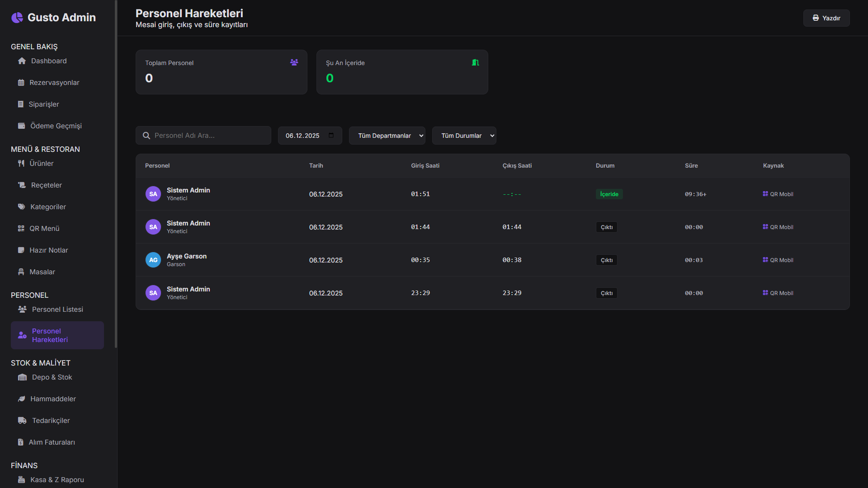Focus the Personel Adı Ara search field
This screenshot has width=868, height=488.
point(203,136)
